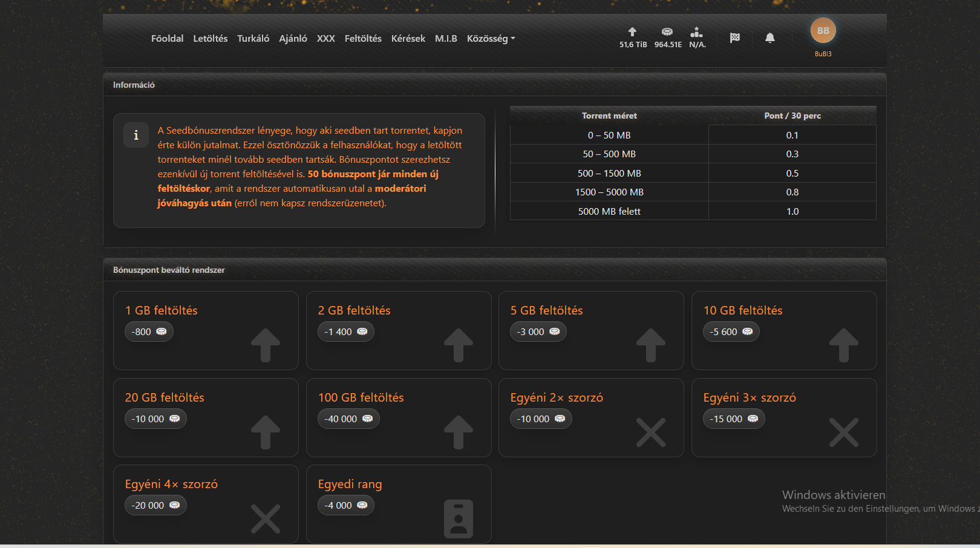
Task: Open the Feltöltés navigation item
Action: pyautogui.click(x=363, y=39)
